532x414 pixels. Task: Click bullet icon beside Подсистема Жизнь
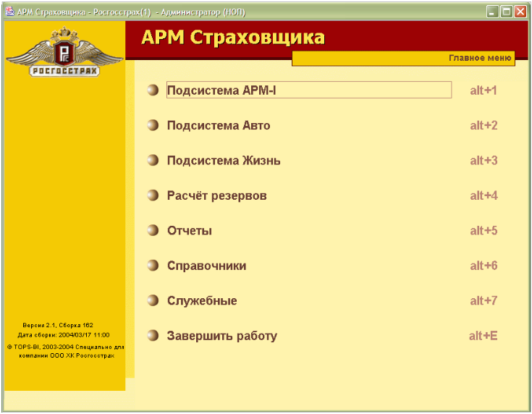(x=153, y=160)
